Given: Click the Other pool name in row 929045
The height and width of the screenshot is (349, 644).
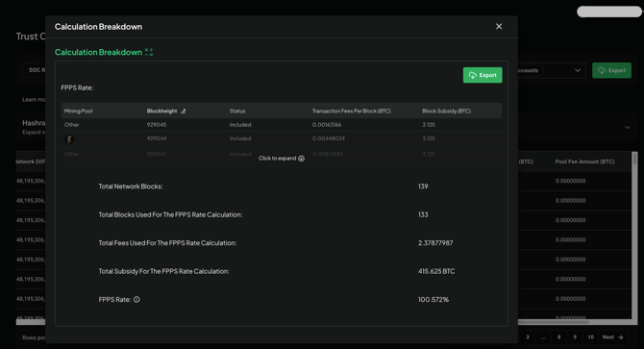Looking at the screenshot, I should [x=72, y=125].
